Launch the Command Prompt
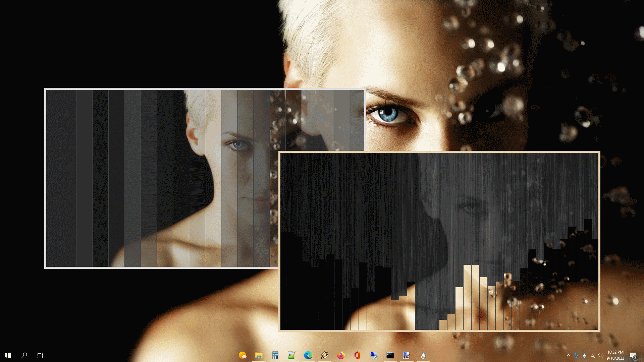The image size is (644, 362). 390,356
